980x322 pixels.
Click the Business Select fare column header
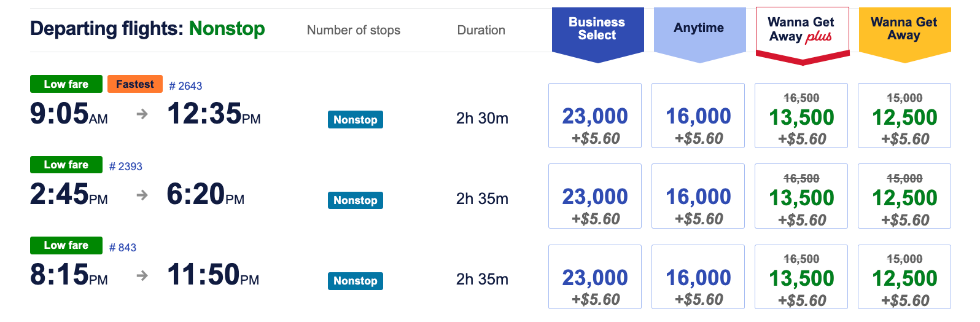point(597,29)
